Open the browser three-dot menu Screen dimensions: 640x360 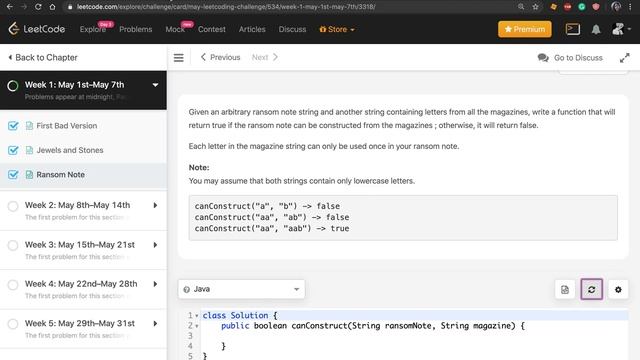point(630,7)
